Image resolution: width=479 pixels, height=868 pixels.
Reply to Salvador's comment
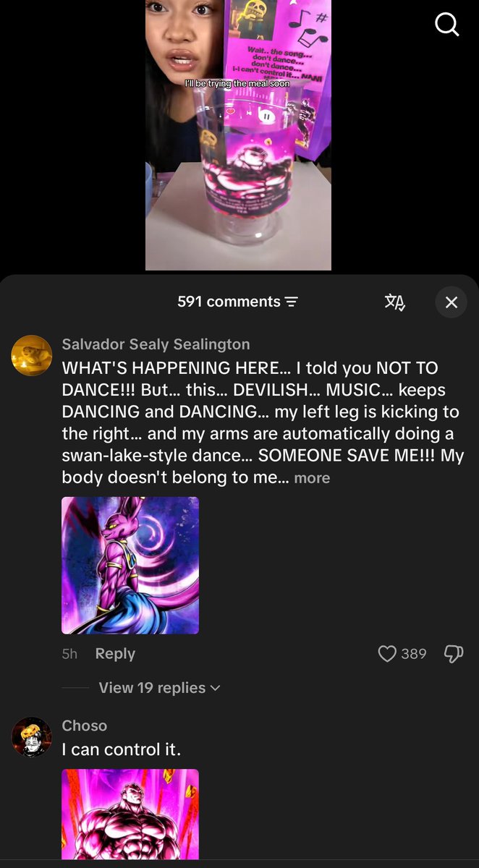click(115, 654)
